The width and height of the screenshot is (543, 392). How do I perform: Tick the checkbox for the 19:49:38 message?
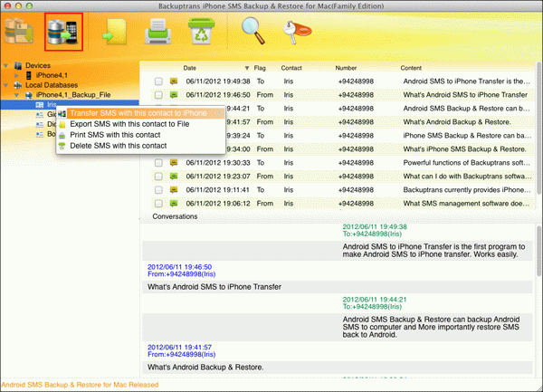tap(158, 81)
